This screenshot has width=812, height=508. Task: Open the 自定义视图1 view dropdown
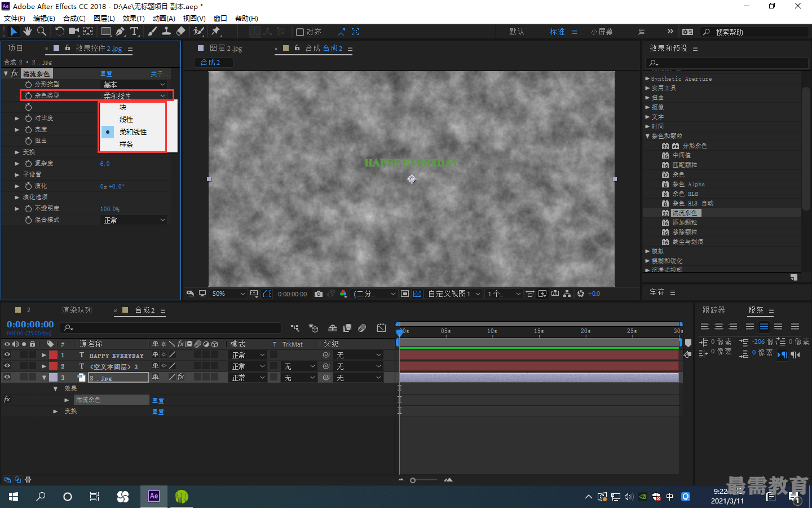[x=454, y=294]
